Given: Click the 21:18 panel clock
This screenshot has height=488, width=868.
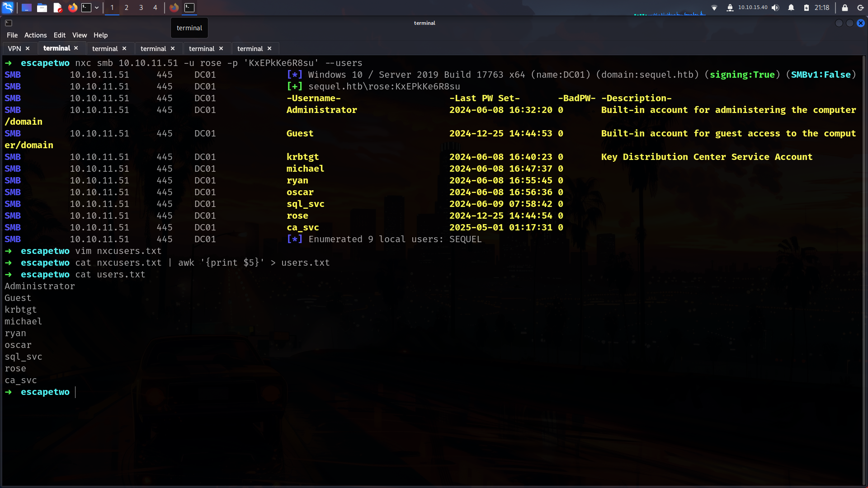Looking at the screenshot, I should 822,7.
